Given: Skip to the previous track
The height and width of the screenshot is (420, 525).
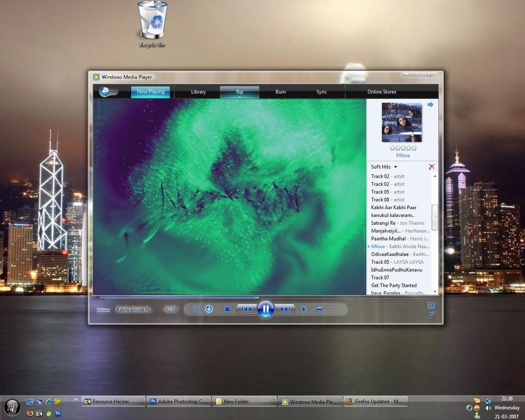Looking at the screenshot, I should [247, 309].
